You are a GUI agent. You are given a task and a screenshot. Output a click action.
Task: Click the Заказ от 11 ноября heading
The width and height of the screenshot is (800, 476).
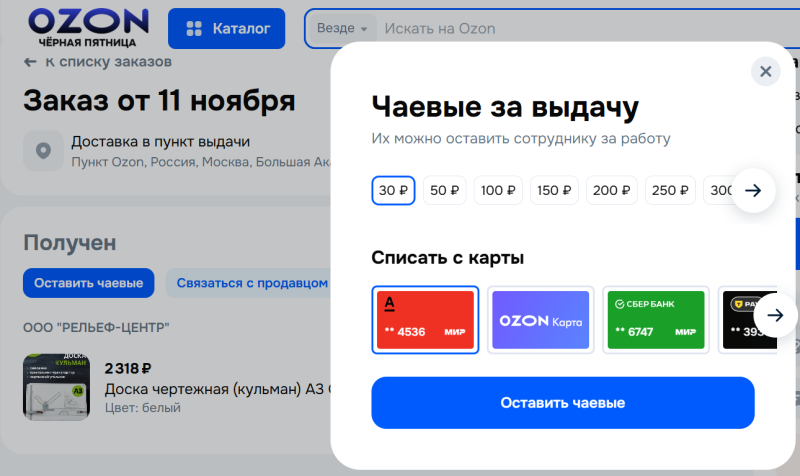click(x=159, y=101)
